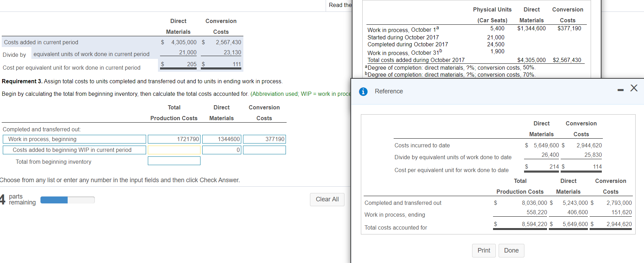Focus the yellow total production costs input

point(174,150)
